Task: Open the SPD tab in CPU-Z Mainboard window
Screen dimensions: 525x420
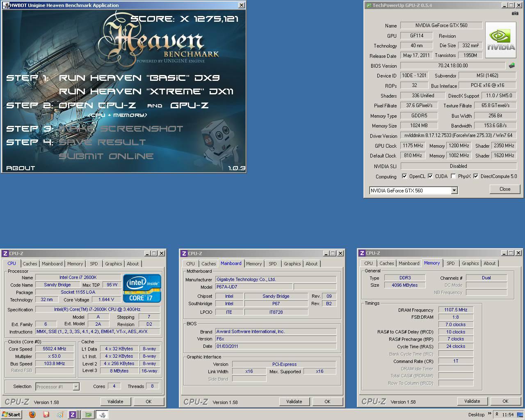Action: click(273, 264)
